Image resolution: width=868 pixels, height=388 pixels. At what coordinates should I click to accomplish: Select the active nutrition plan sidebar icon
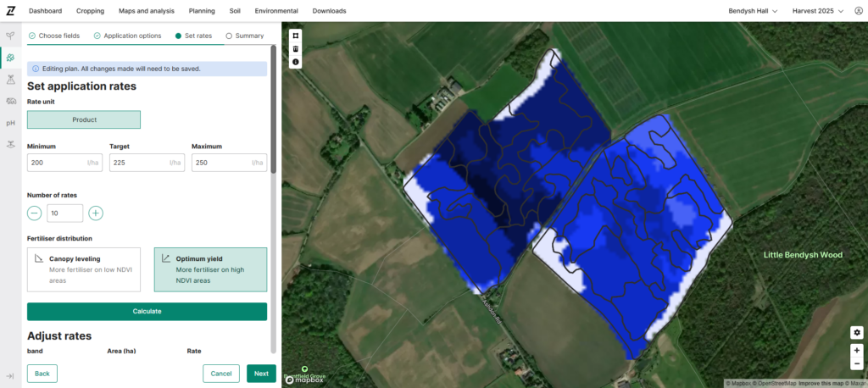(x=10, y=58)
